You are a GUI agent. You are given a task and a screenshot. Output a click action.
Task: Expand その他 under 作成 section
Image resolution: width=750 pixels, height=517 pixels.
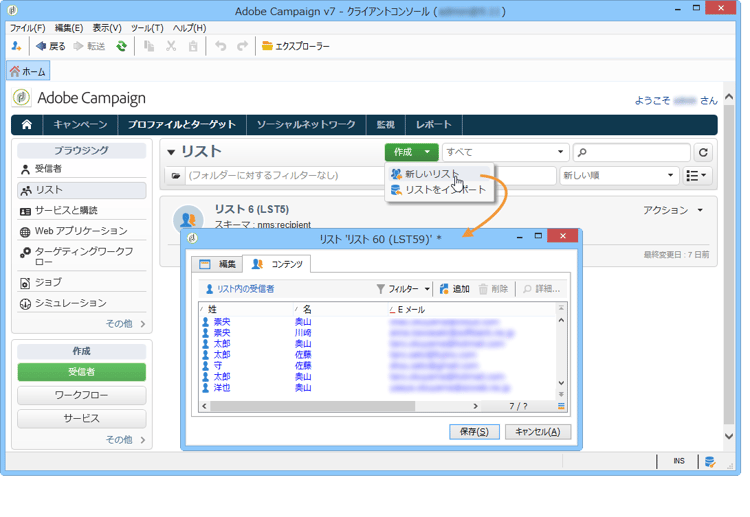[125, 440]
